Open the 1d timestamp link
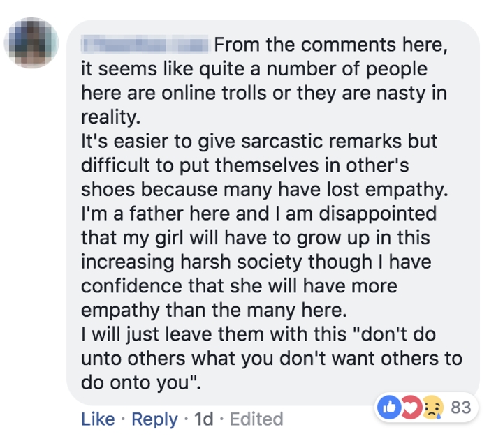This screenshot has width=489, height=448. click(203, 419)
